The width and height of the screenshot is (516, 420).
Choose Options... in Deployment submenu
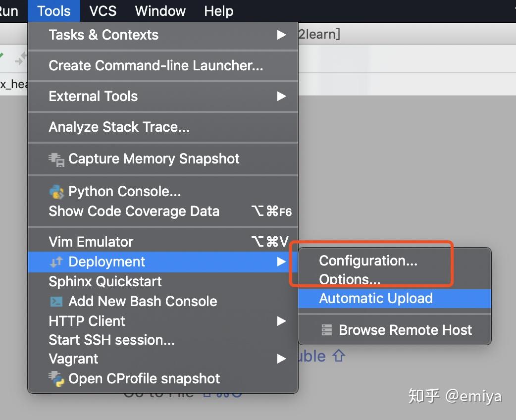click(x=350, y=279)
